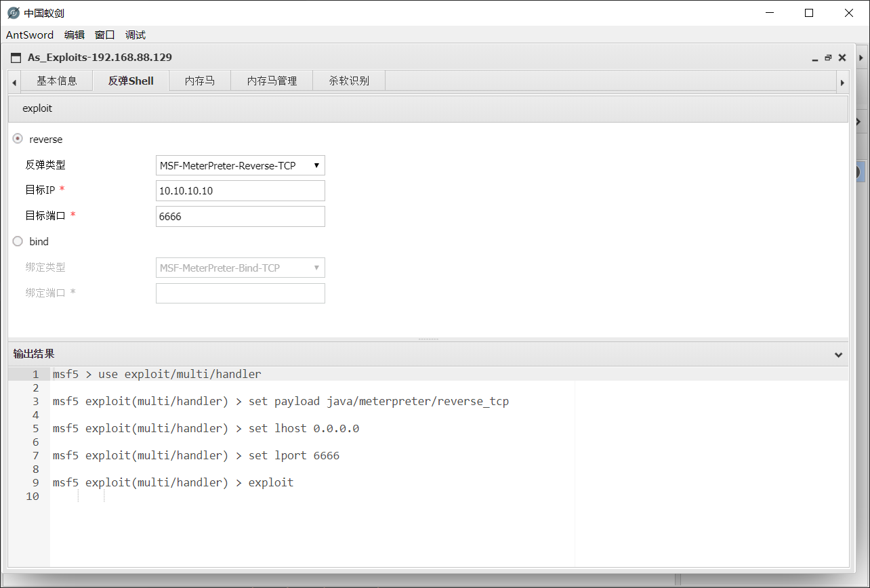Viewport: 870px width, 588px height.
Task: Click the exploit button
Action: [37, 108]
